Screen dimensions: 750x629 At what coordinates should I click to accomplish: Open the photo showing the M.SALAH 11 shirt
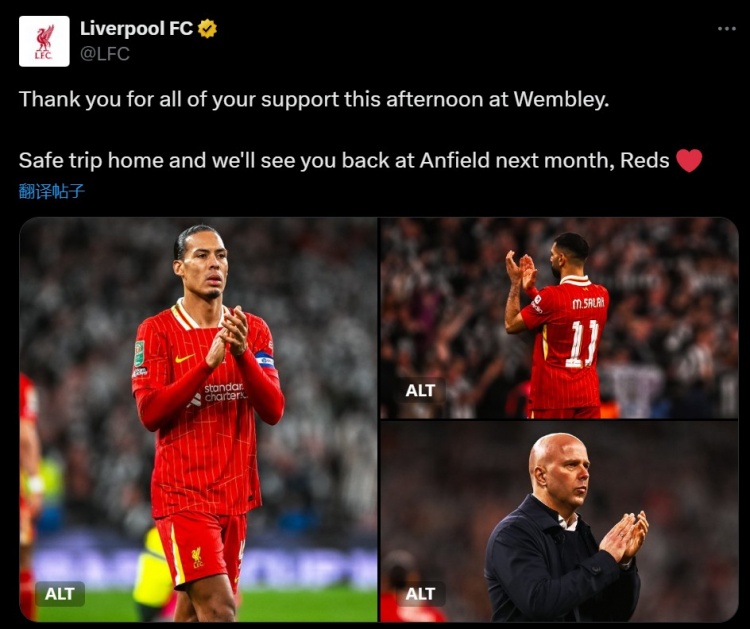click(x=559, y=318)
